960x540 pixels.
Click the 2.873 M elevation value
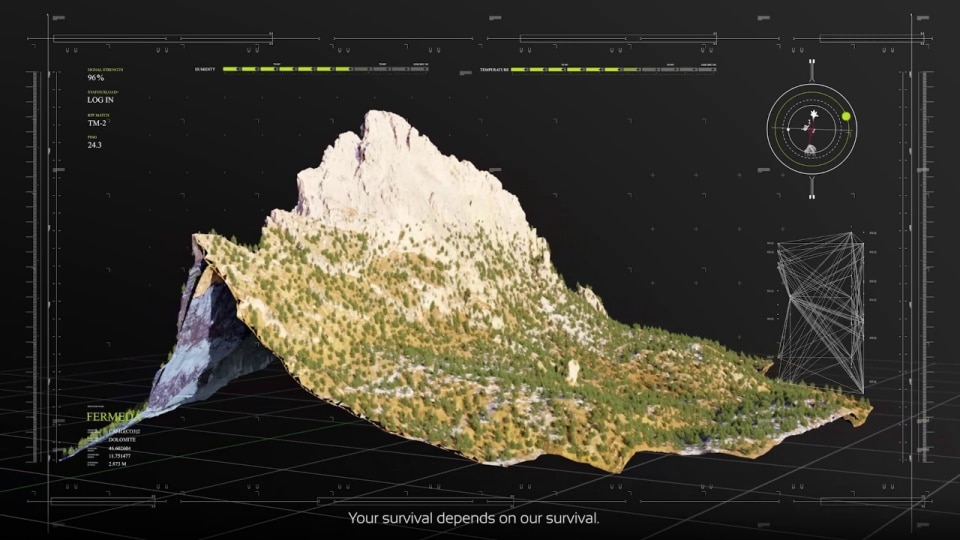(x=118, y=464)
